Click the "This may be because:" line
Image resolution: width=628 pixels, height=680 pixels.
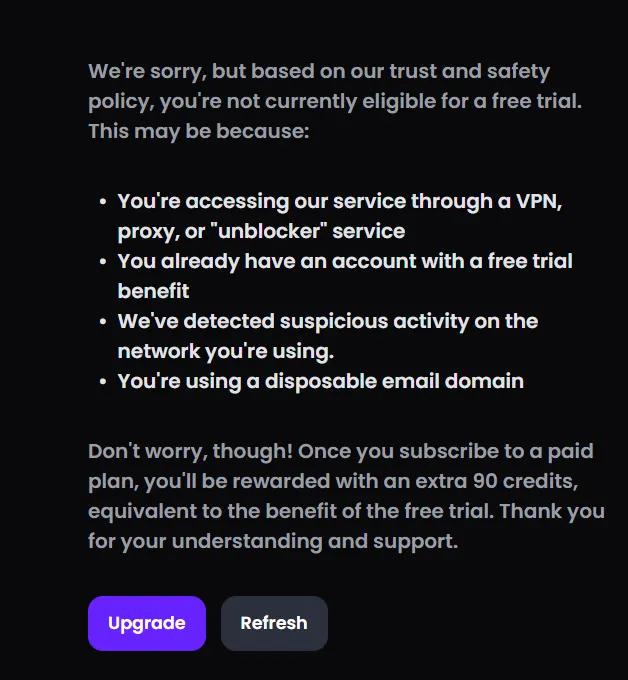click(x=198, y=131)
